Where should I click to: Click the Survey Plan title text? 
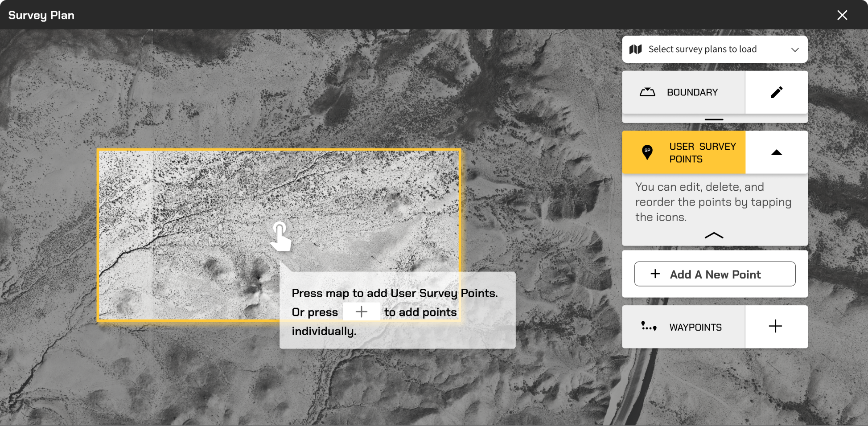(41, 15)
